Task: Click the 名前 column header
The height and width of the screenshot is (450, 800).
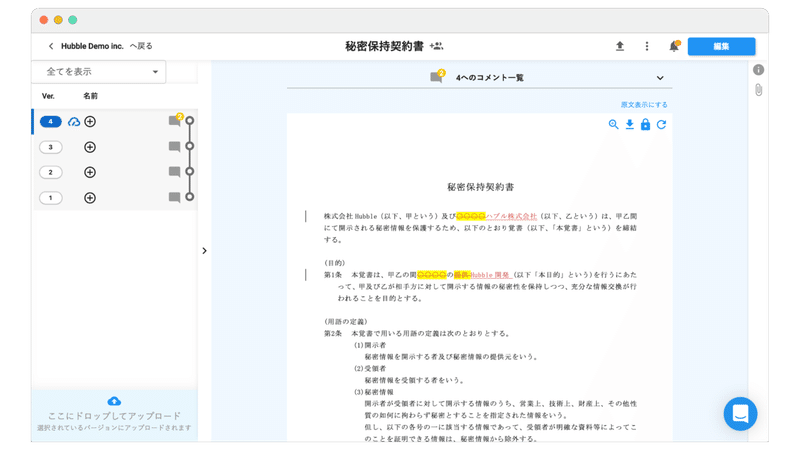Action: click(x=90, y=96)
